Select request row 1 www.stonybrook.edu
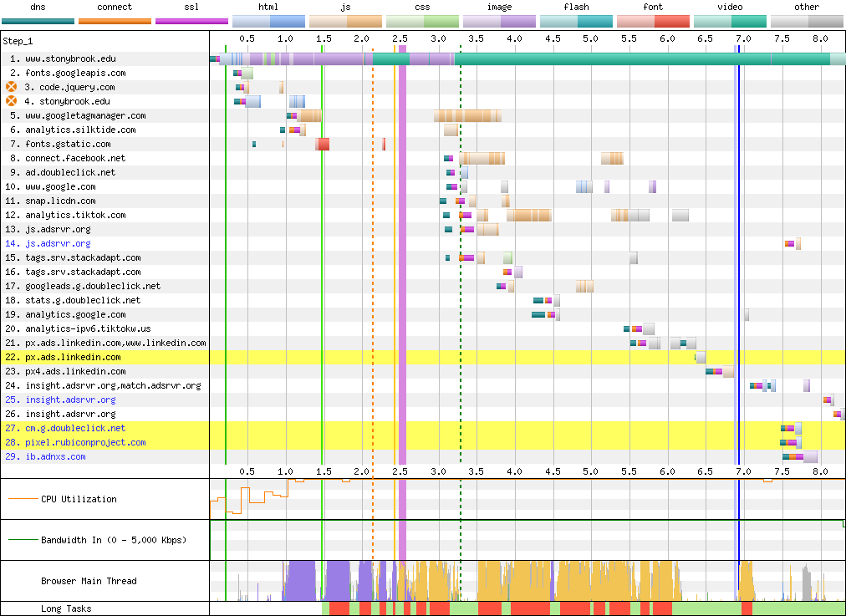 63,59
